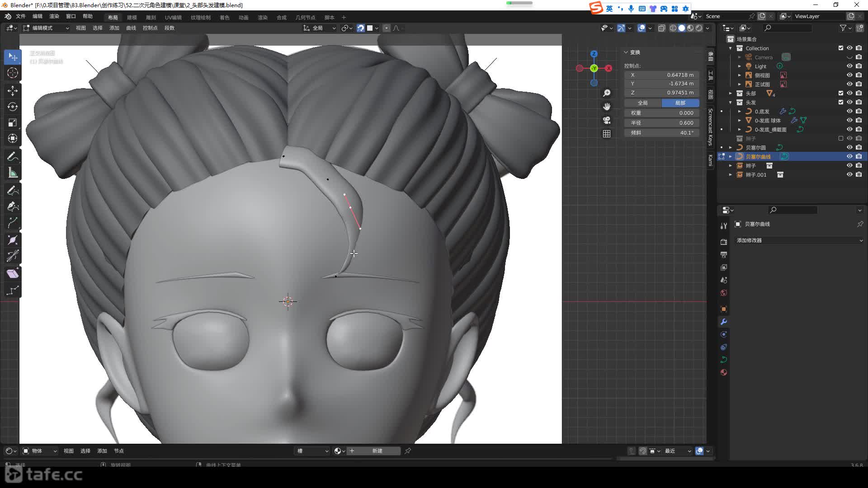Switch to rendered viewport shading
This screenshot has width=868, height=488.
click(699, 28)
